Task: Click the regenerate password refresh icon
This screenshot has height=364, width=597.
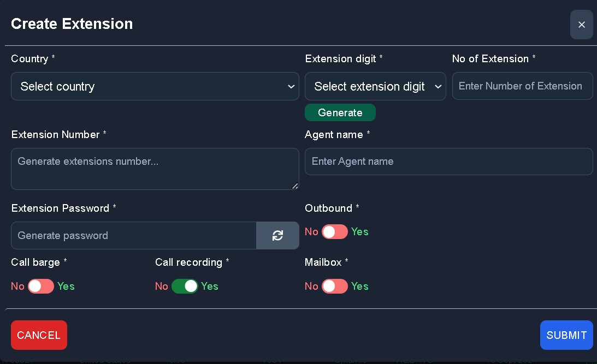Action: 277,235
